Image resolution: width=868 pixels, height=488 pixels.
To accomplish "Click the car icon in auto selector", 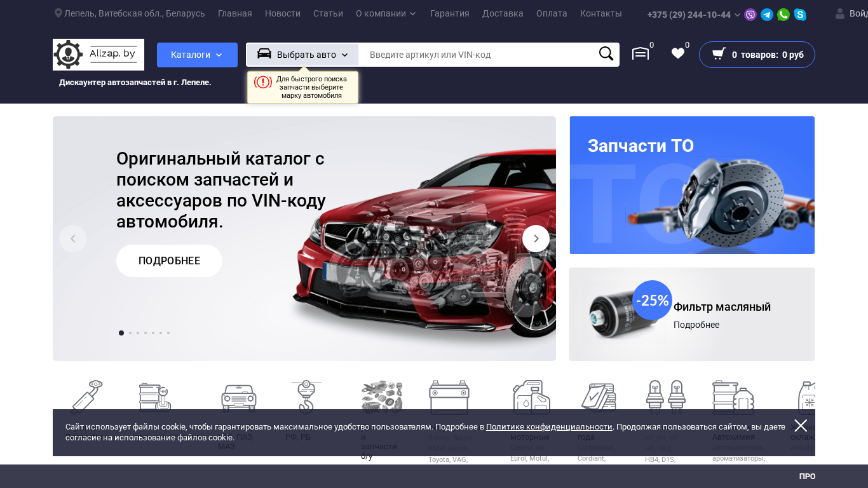I will tap(264, 54).
